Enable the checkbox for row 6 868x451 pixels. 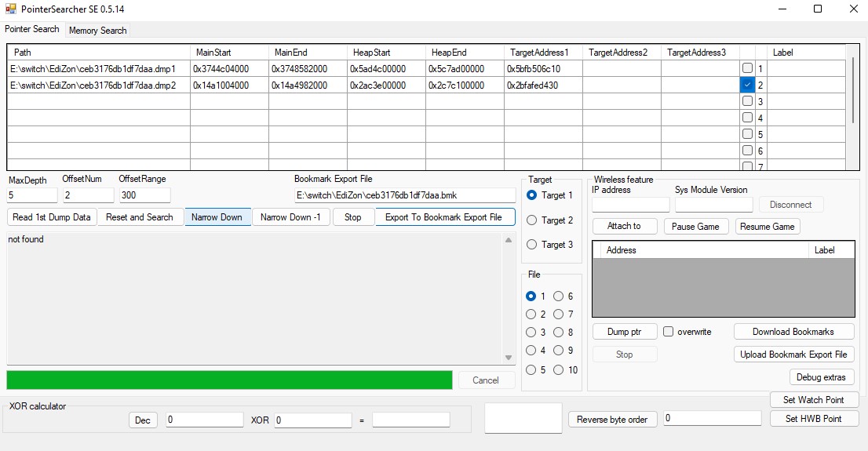[x=747, y=151]
